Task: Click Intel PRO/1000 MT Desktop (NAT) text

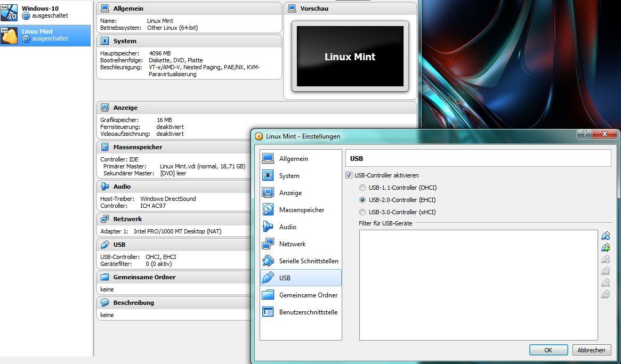Action: 178,231
